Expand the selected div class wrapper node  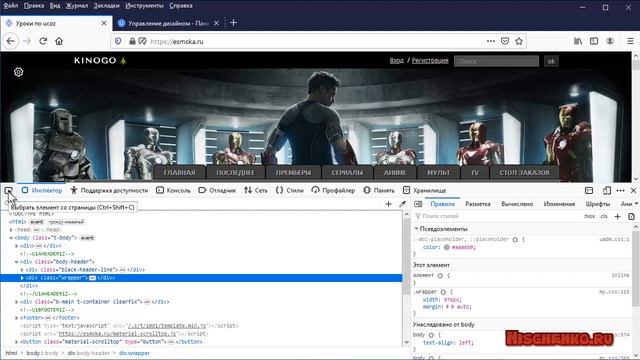click(22, 278)
